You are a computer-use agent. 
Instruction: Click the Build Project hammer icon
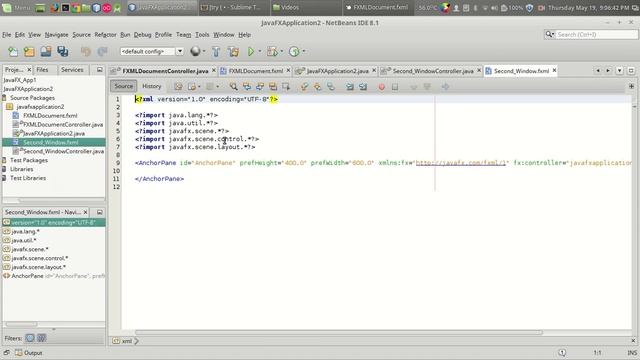216,51
